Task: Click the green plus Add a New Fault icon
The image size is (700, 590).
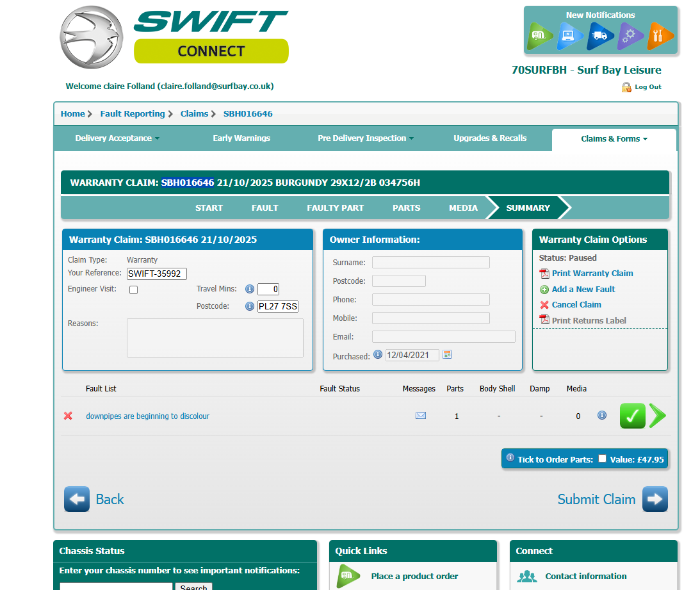Action: (x=544, y=290)
